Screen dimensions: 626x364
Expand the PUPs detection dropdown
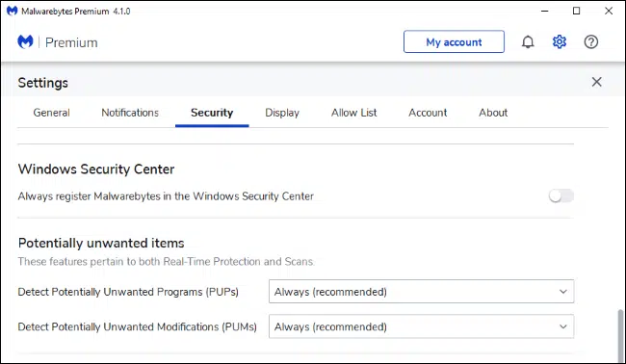pyautogui.click(x=421, y=292)
